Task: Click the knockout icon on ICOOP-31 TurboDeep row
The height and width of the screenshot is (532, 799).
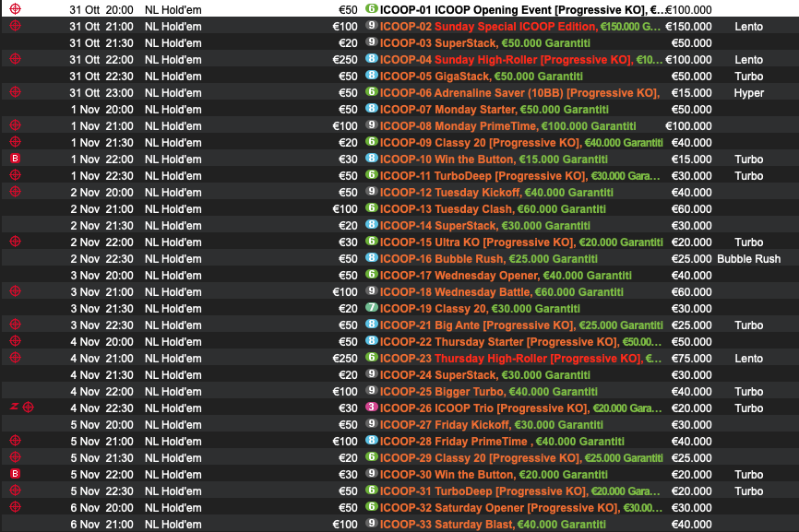Action: (x=16, y=490)
